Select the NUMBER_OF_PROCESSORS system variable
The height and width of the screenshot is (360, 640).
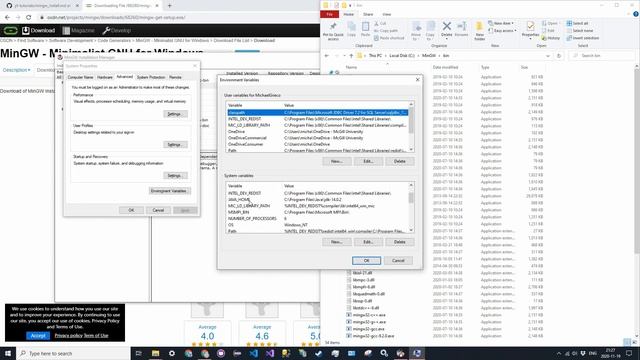pyautogui.click(x=317, y=219)
